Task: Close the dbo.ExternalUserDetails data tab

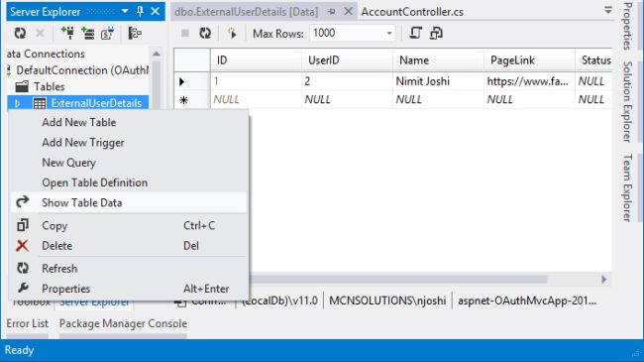Action: point(348,12)
